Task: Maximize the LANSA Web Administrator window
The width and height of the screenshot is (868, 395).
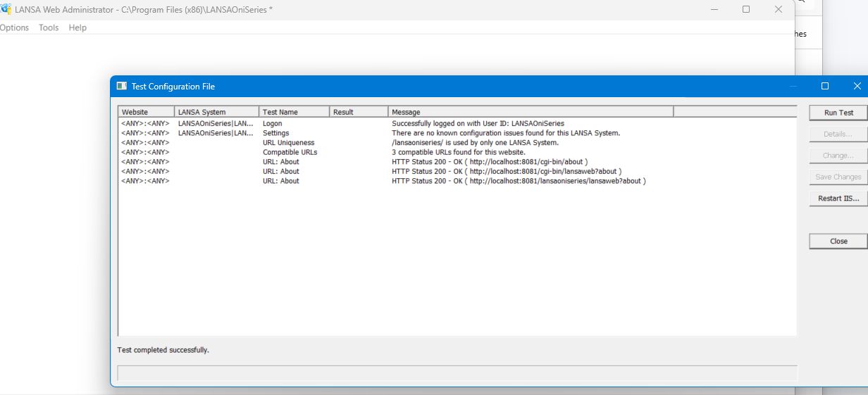Action: (x=746, y=10)
